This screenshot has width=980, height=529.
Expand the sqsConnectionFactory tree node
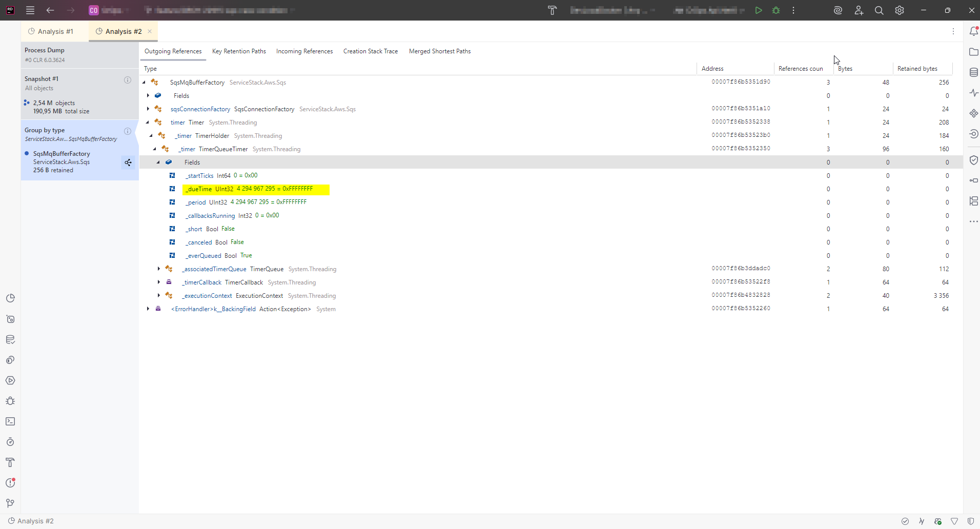point(148,109)
